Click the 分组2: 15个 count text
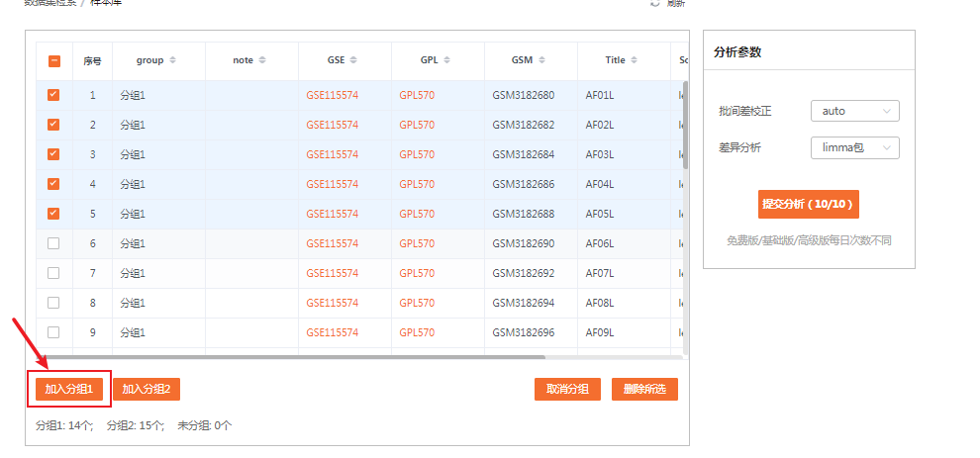The image size is (980, 458). (136, 425)
